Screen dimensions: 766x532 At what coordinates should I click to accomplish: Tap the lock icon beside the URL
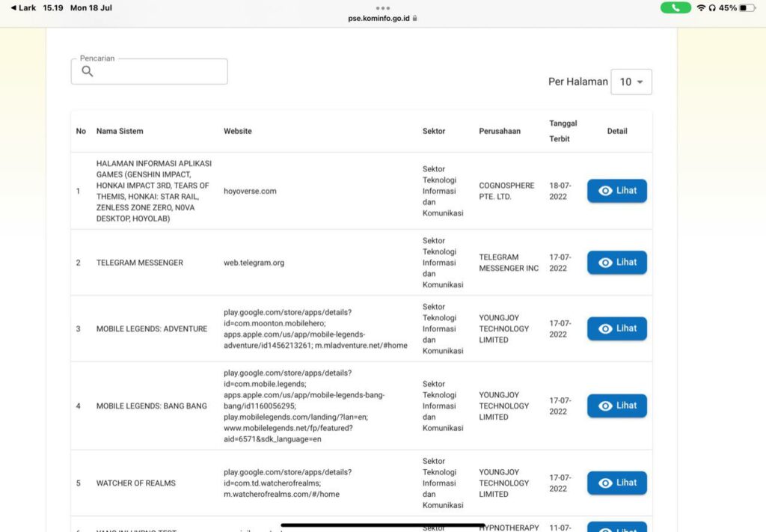414,18
